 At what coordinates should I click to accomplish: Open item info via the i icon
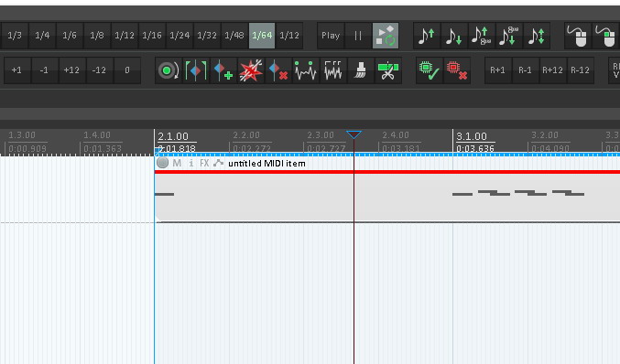(191, 163)
